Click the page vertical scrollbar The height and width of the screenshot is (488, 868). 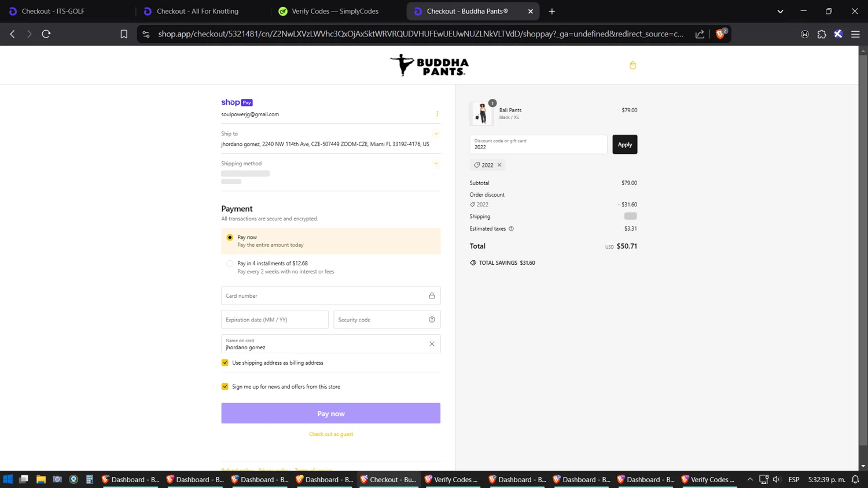(863, 251)
